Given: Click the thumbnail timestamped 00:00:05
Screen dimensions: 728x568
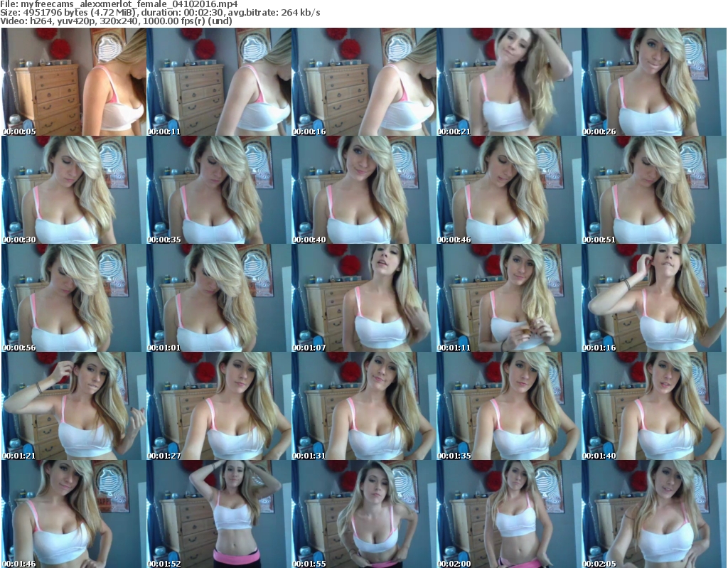Looking at the screenshot, I should click(x=73, y=82).
